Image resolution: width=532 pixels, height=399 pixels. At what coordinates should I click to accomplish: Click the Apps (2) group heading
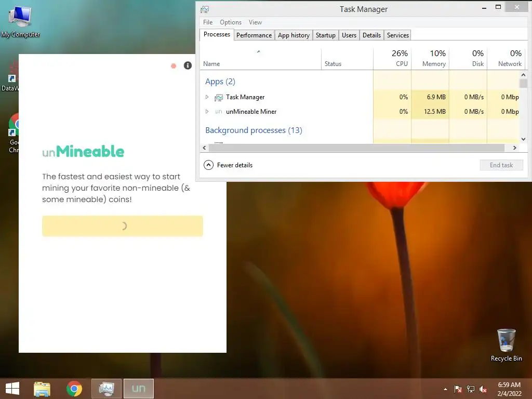(220, 82)
